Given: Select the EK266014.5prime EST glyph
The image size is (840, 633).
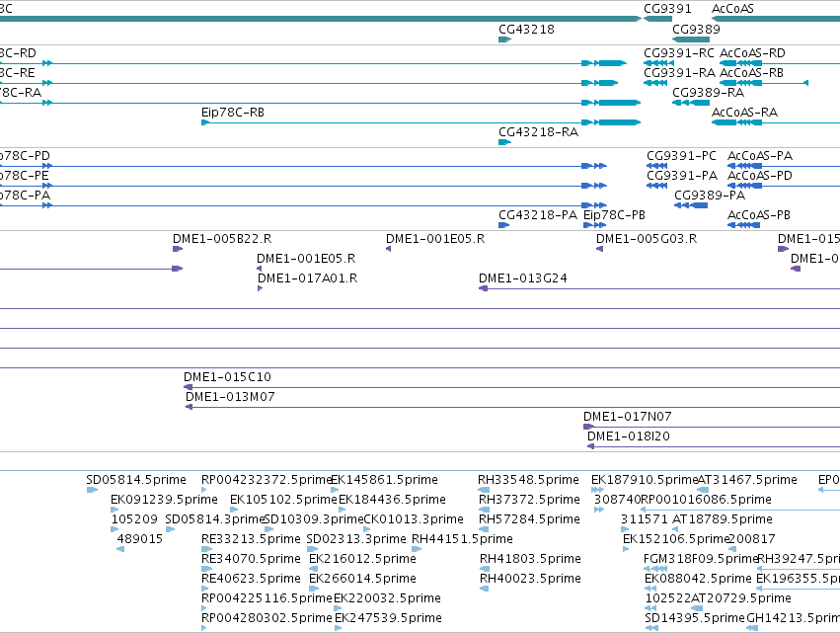Looking at the screenshot, I should click(314, 589).
